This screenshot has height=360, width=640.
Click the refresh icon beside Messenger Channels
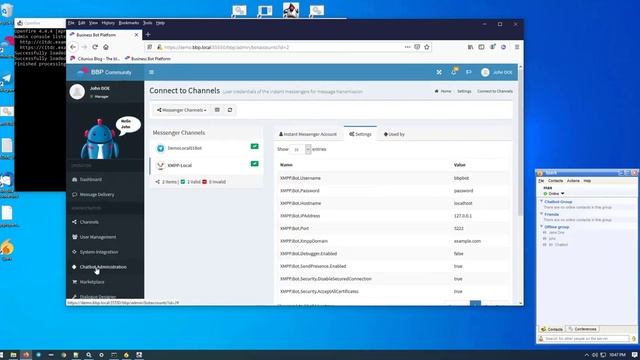[230, 110]
